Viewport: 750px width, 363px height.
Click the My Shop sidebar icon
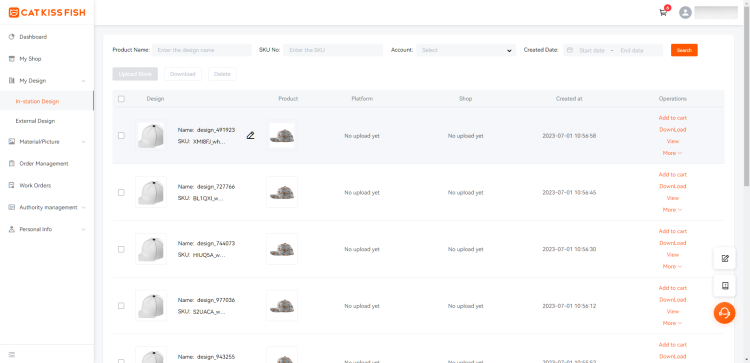(12, 59)
